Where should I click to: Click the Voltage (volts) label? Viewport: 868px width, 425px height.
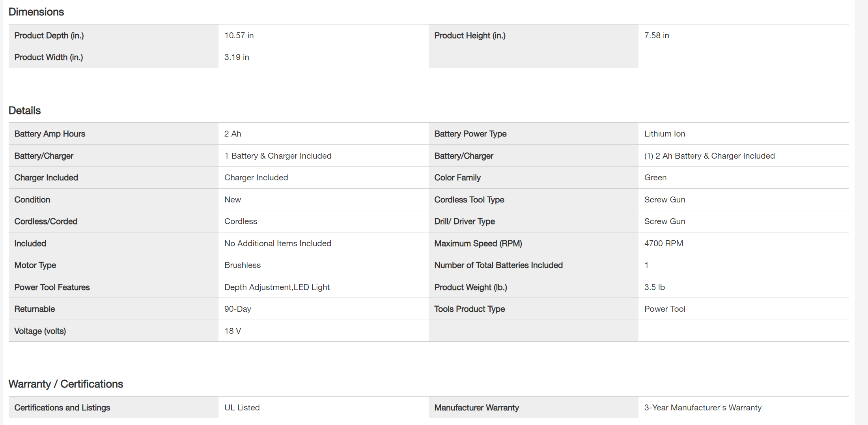[x=40, y=331]
